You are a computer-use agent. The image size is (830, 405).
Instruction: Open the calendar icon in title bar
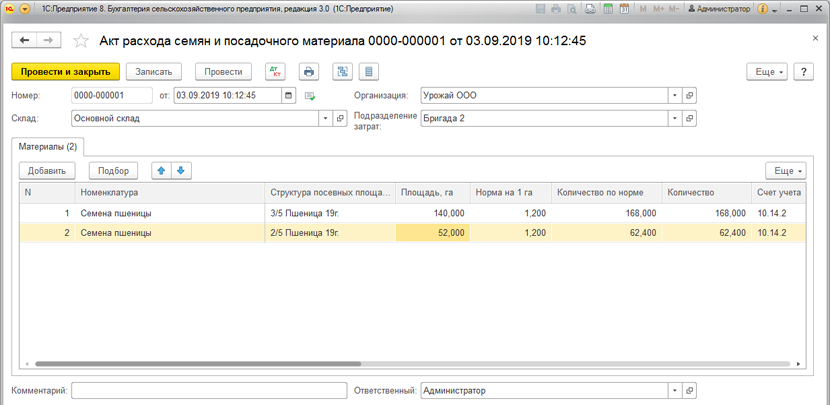coord(625,9)
